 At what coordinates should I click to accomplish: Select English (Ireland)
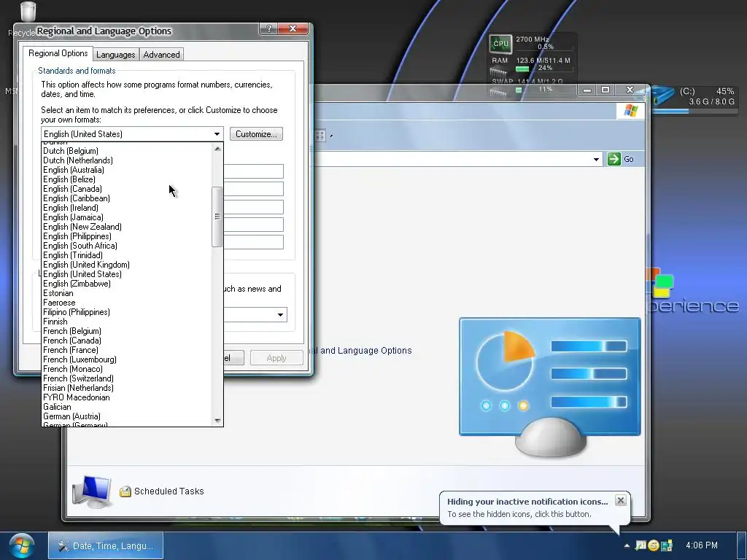point(127,208)
